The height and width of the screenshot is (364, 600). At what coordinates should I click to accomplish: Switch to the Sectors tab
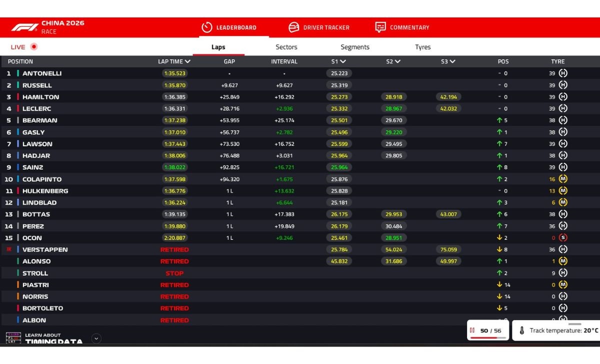tap(286, 47)
